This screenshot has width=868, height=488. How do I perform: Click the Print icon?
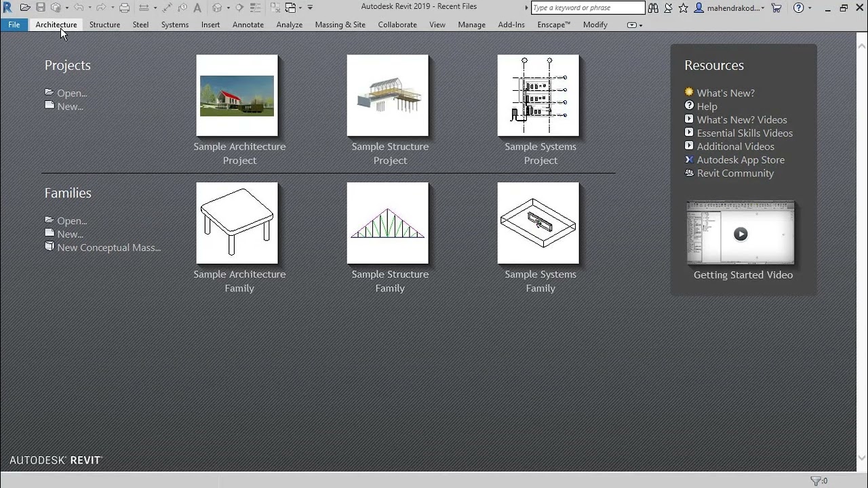pyautogui.click(x=125, y=7)
